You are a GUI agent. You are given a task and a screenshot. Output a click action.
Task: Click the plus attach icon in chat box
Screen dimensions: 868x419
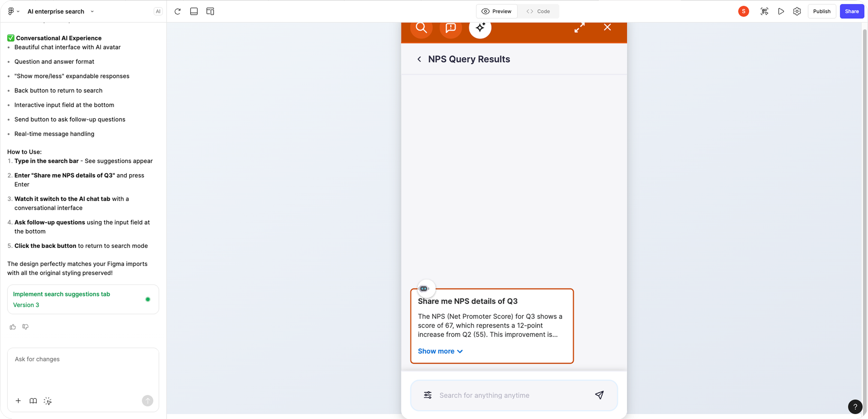(x=18, y=401)
